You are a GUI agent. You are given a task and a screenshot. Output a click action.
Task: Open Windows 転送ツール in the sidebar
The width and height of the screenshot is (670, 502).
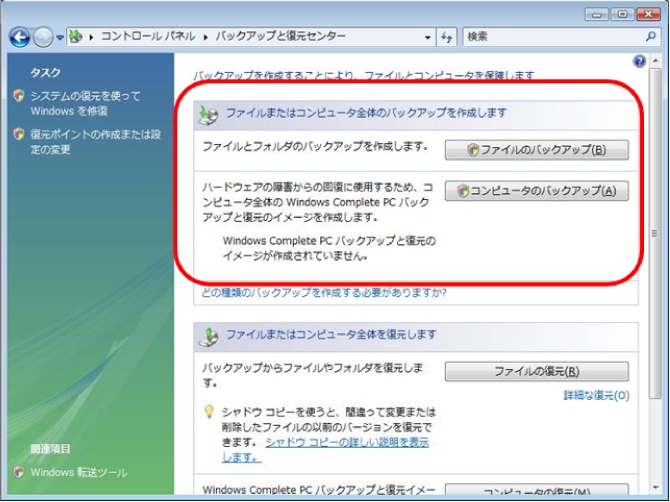tap(78, 472)
